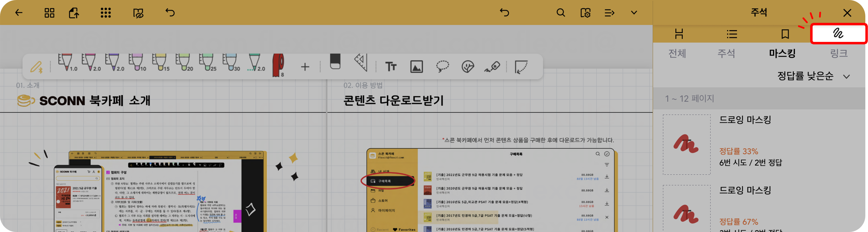Select the 주석 filter tab
The image size is (868, 232).
726,53
